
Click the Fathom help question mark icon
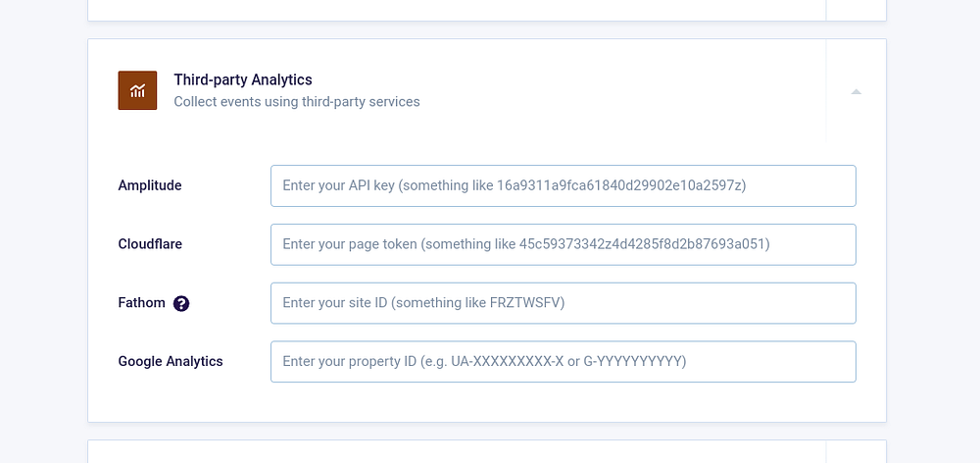pyautogui.click(x=181, y=304)
